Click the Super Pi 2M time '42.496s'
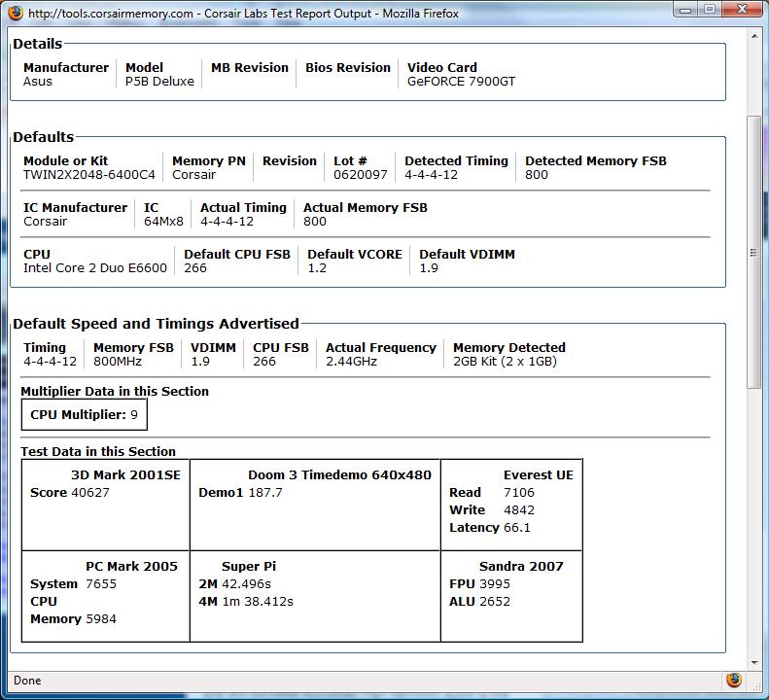The height and width of the screenshot is (700, 769). [x=246, y=583]
